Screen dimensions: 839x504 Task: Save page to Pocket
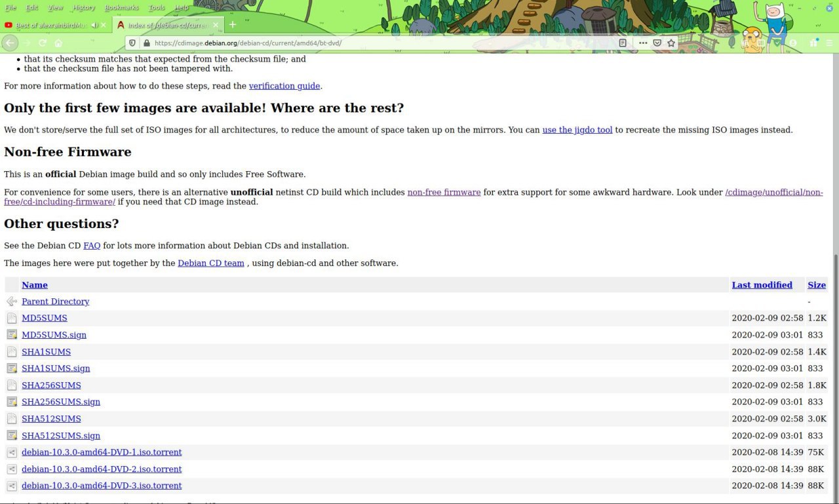coord(657,43)
